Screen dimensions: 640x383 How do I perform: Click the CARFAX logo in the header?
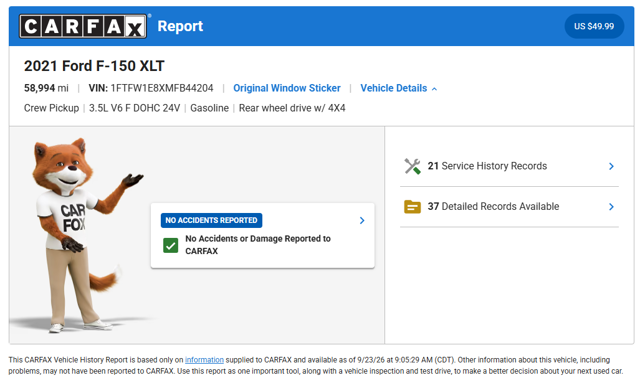click(83, 26)
